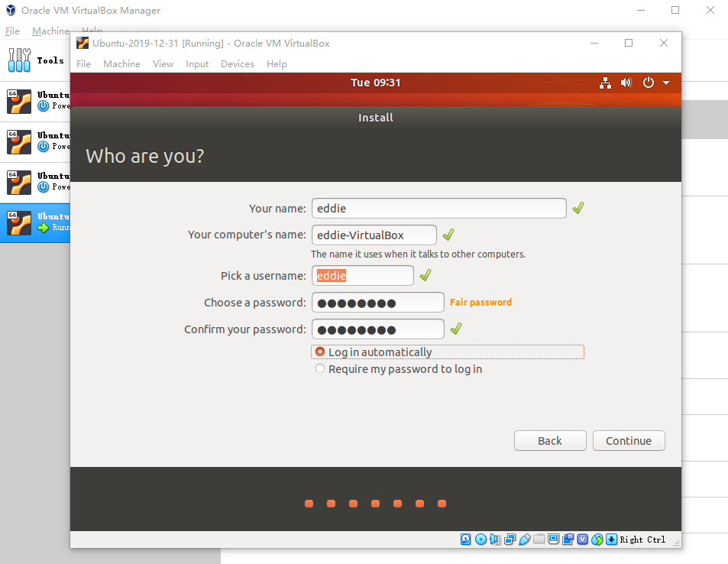Click the computer's name field
728x564 pixels.
[x=374, y=235]
